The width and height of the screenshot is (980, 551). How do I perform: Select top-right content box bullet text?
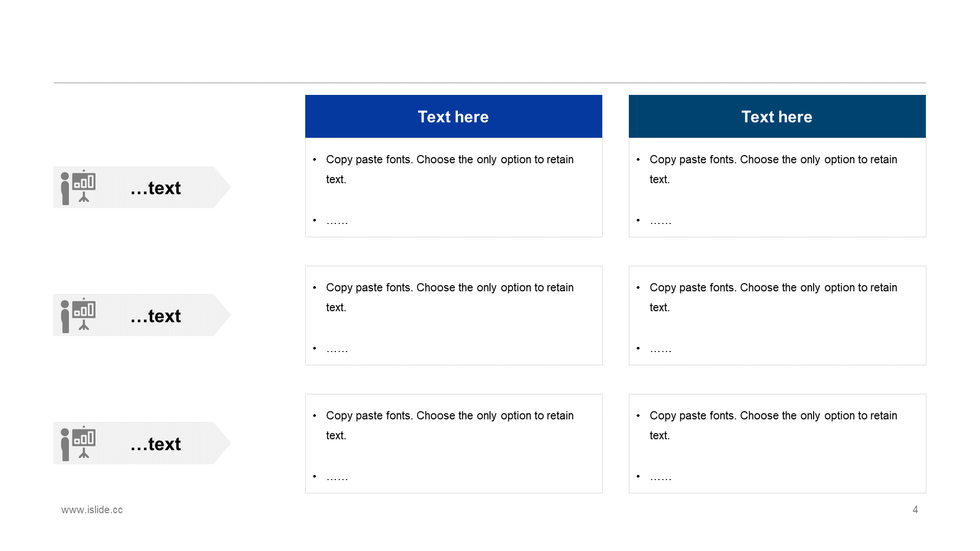pos(773,169)
